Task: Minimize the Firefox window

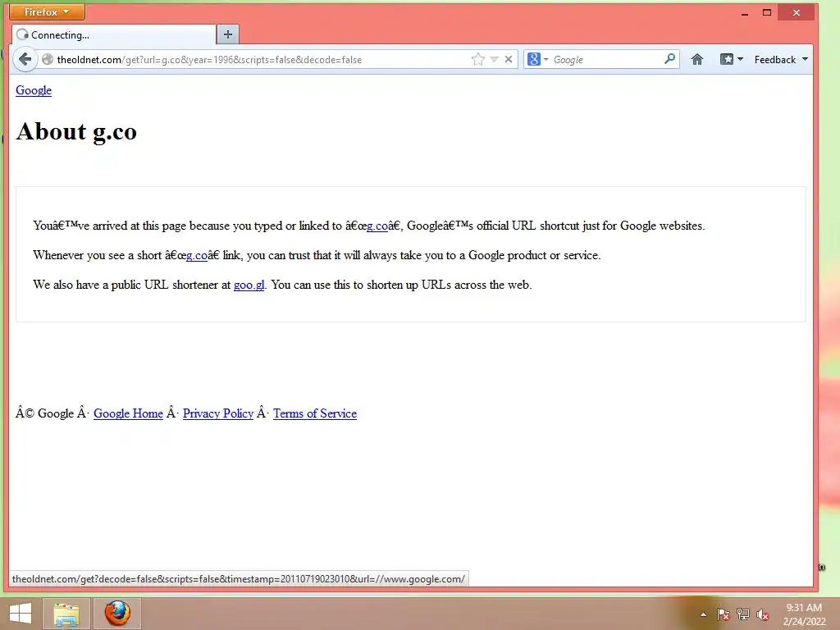Action: click(x=745, y=13)
